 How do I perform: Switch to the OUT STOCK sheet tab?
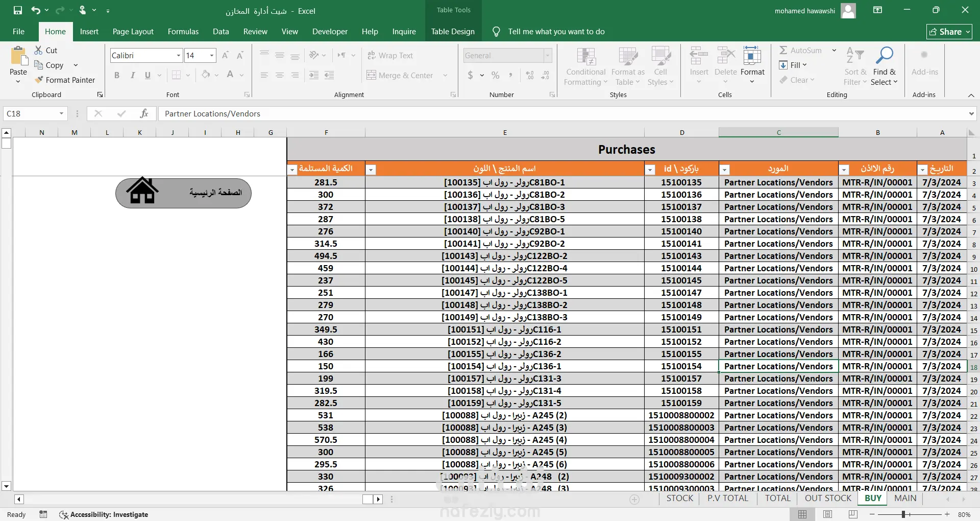(828, 498)
